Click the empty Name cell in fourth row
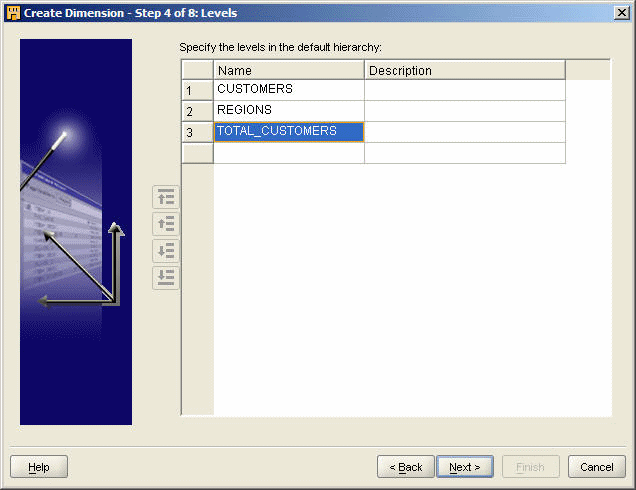636x490 pixels. tap(288, 153)
